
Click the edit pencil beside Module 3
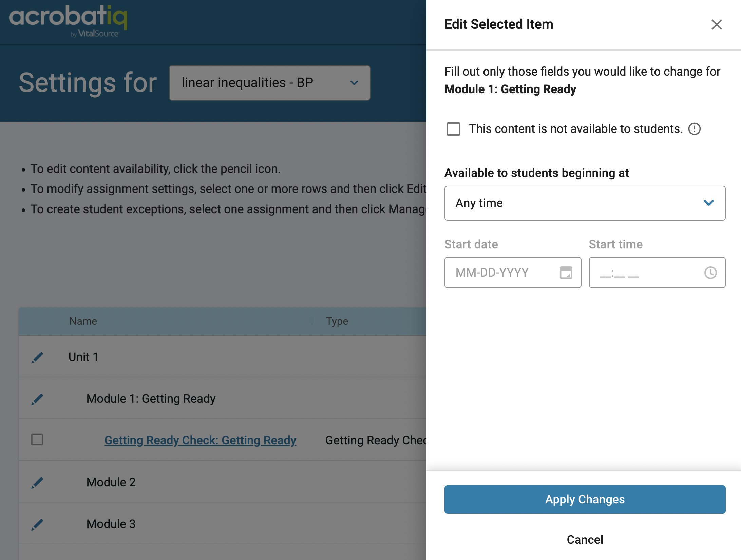(x=37, y=524)
